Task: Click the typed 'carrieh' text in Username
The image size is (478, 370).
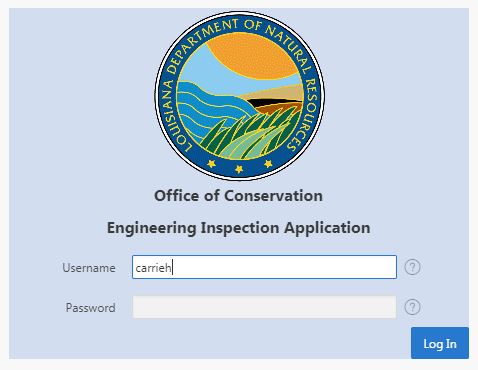Action: pos(153,268)
